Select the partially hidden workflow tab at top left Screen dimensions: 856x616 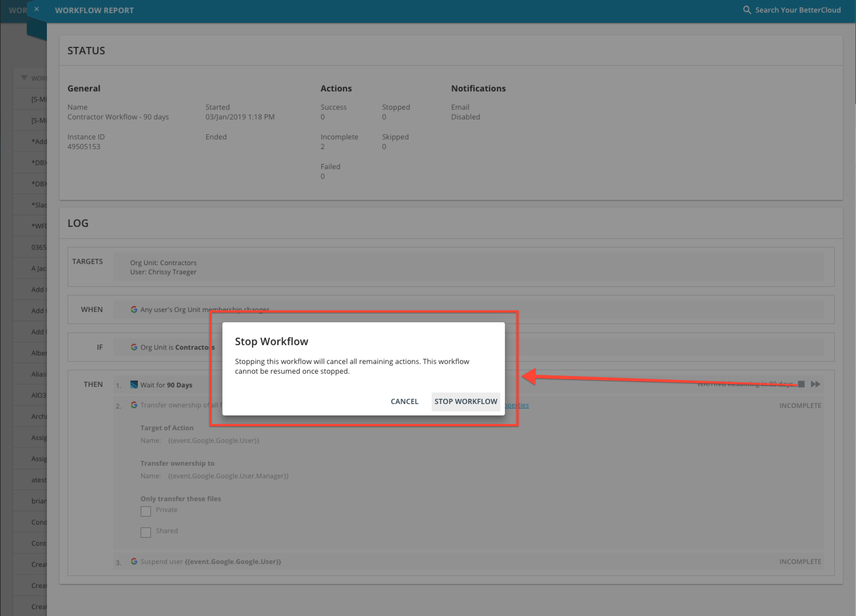[x=17, y=10]
